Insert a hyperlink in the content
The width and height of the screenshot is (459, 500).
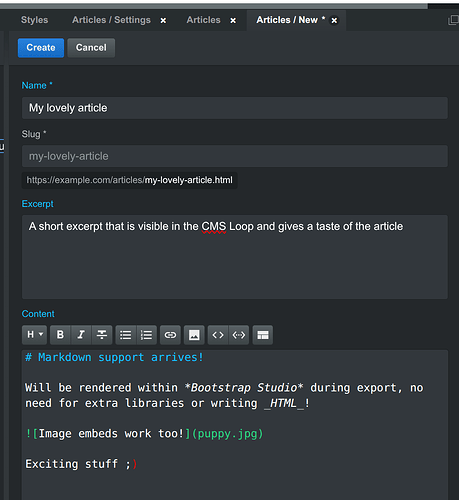pyautogui.click(x=170, y=335)
